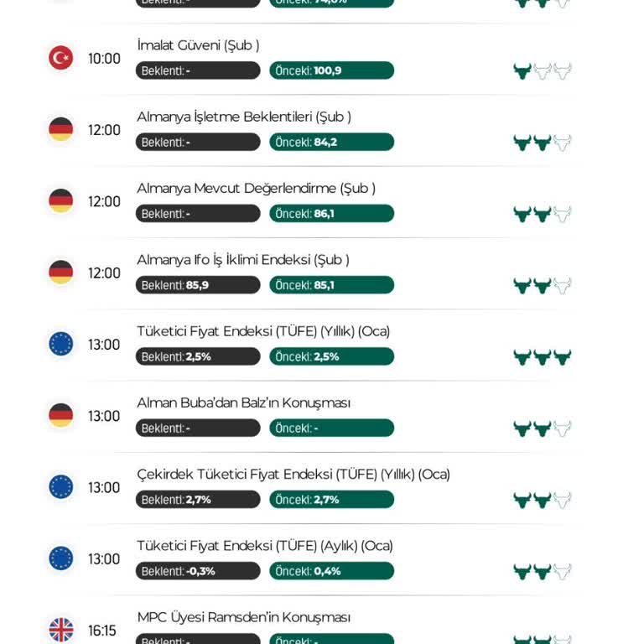Click the Önceki 100,9 pill
The width and height of the screenshot is (644, 644).
tap(331, 70)
